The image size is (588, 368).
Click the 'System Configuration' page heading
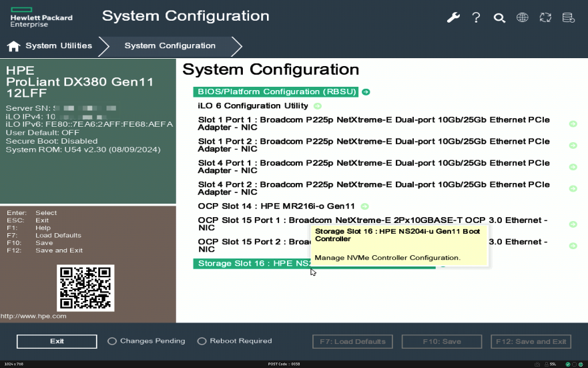pos(271,69)
